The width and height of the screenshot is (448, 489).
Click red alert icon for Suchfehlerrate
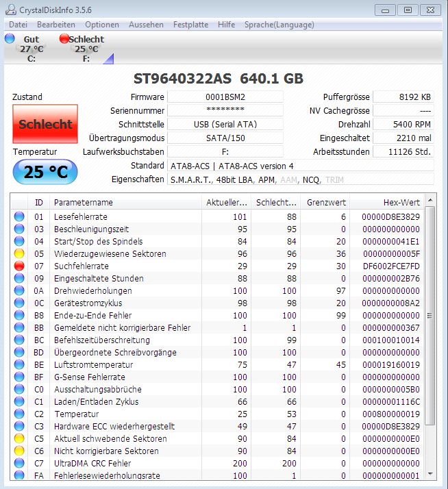pos(19,266)
